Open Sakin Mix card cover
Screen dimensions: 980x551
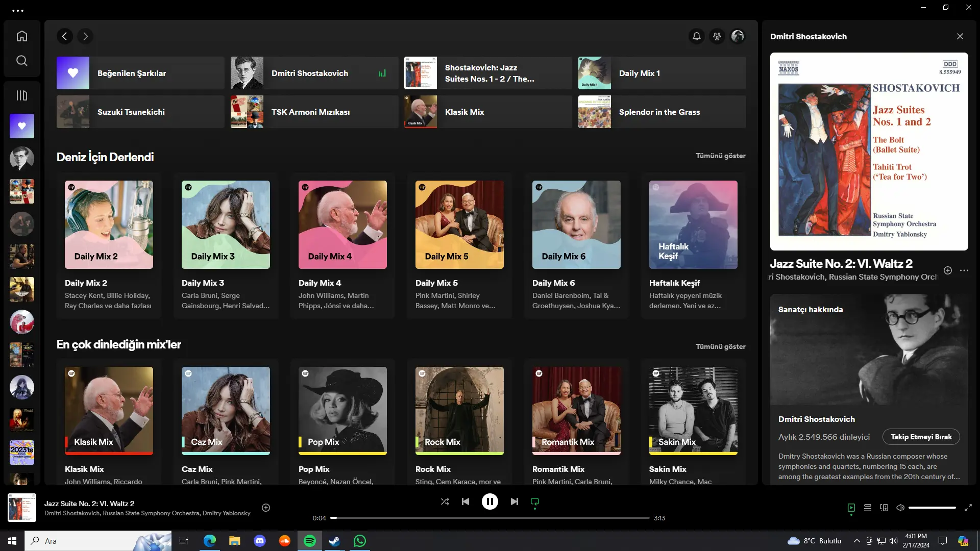click(693, 411)
